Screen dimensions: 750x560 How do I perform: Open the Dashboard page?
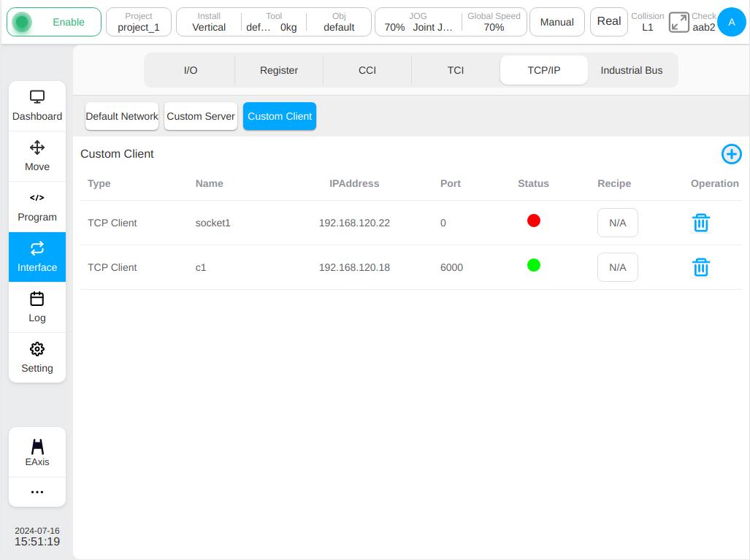[x=37, y=106]
